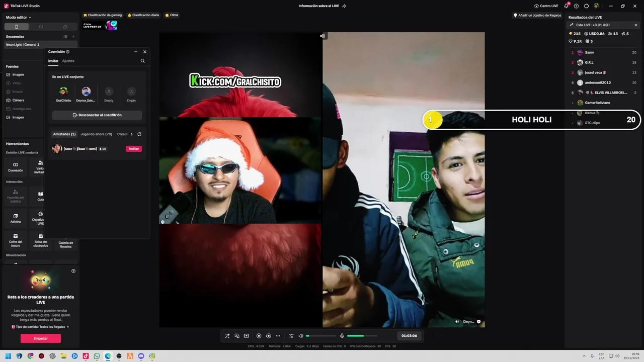Open the Jugando ahora (70) tab
This screenshot has width=644, height=362.
[96, 134]
